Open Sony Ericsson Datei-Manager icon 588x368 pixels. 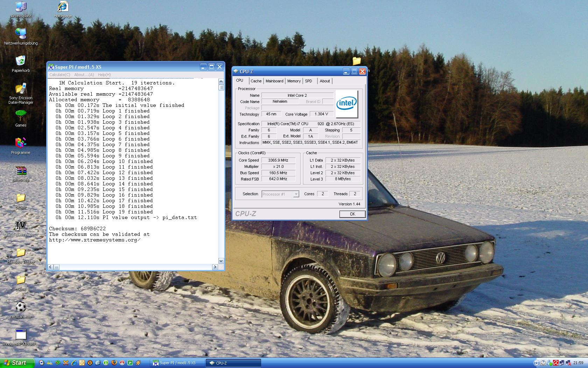coord(21,89)
